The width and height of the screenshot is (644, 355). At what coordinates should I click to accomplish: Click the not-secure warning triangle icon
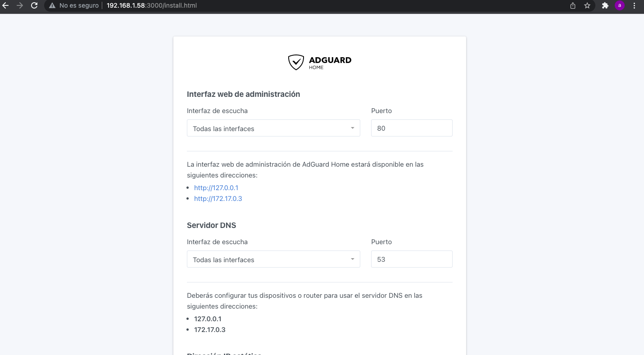click(52, 6)
